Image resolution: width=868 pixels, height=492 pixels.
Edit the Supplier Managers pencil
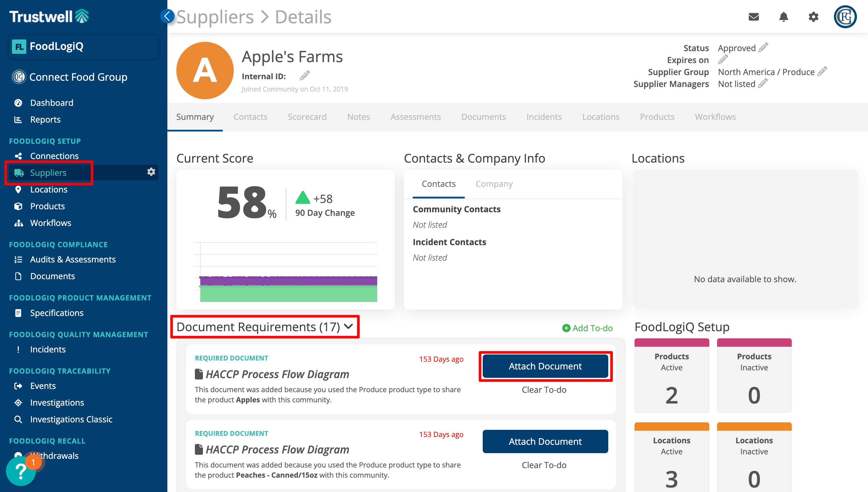[762, 83]
